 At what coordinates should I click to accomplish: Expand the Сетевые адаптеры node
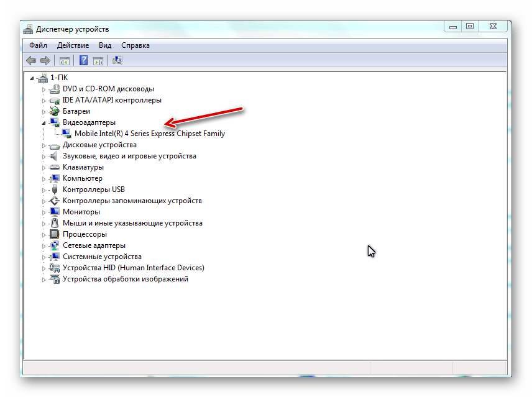[44, 246]
